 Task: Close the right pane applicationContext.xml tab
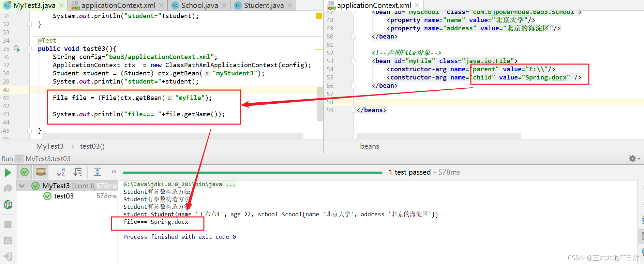tap(417, 5)
